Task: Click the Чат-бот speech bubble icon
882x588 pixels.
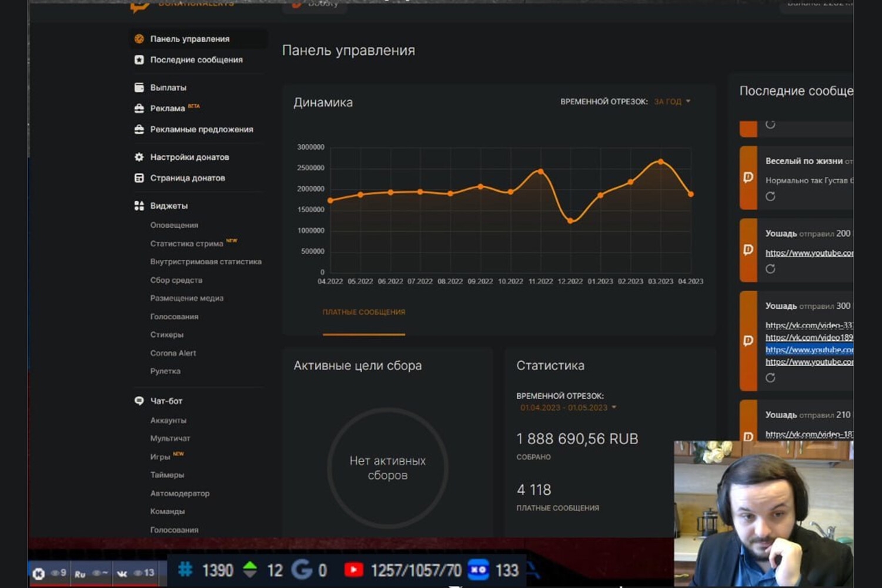Action: coord(139,401)
